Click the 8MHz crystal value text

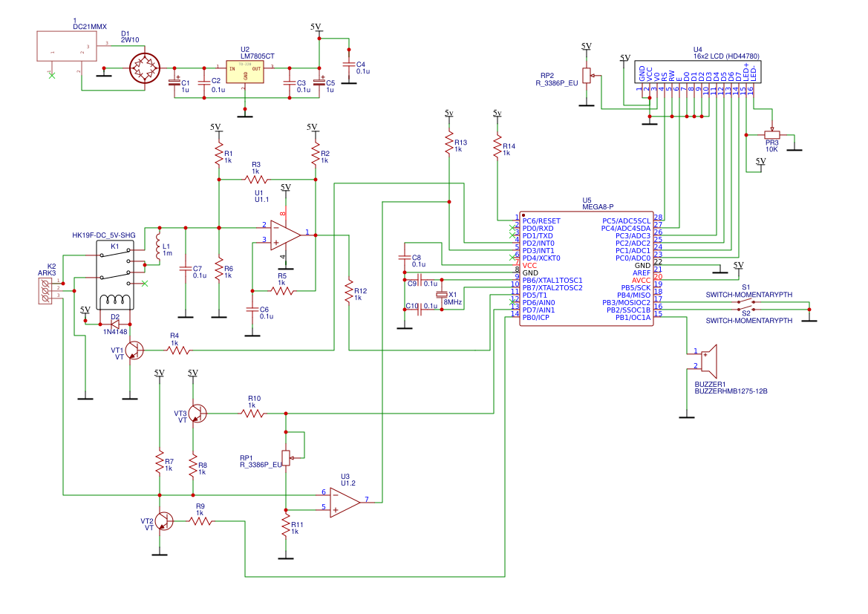453,302
